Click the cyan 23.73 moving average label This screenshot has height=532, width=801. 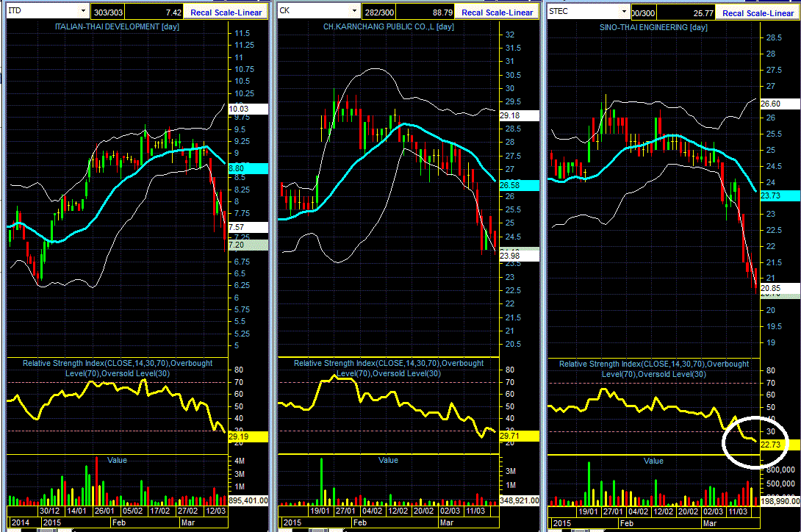780,195
